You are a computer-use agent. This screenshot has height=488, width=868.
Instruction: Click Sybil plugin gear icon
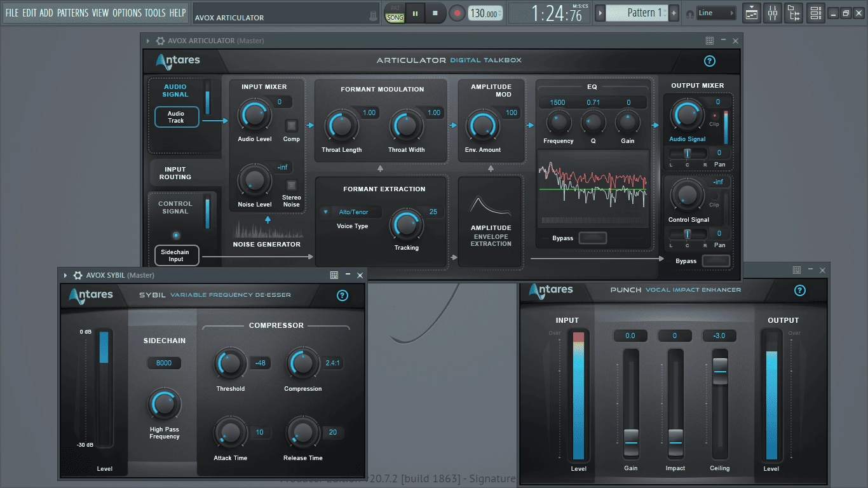coord(78,275)
